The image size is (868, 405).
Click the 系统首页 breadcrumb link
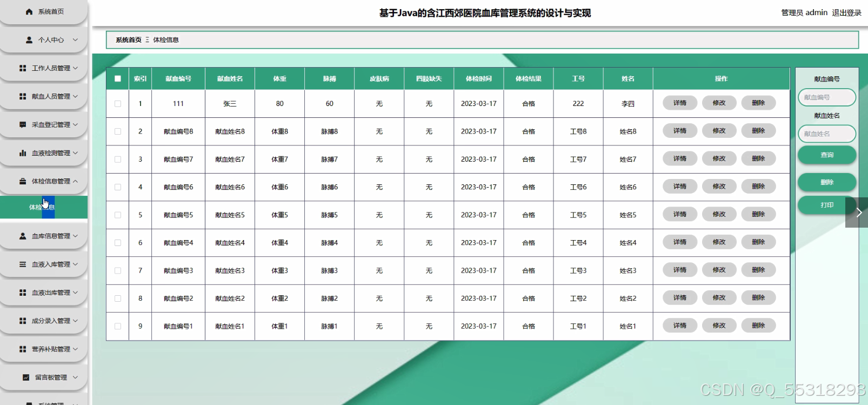click(x=129, y=40)
